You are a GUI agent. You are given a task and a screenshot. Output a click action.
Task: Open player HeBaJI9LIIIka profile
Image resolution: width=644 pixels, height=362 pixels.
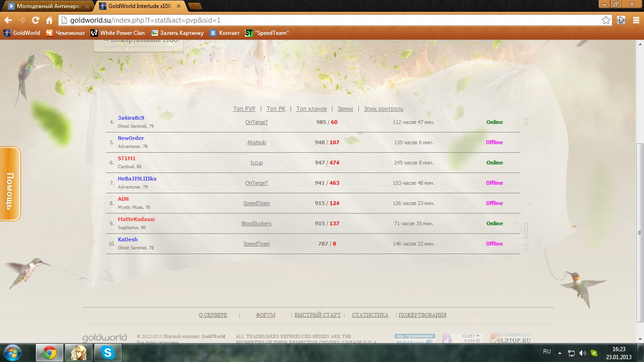137,179
